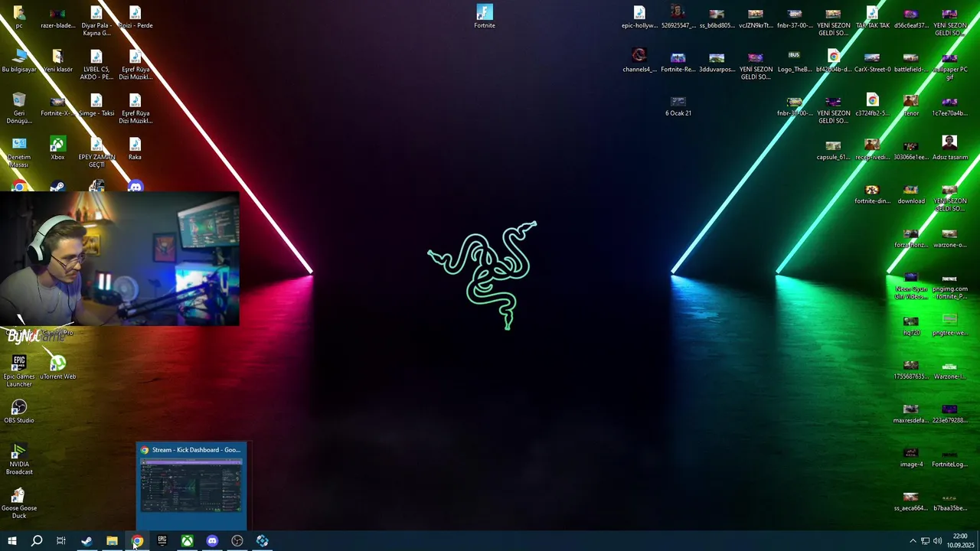Select Raka MP3 file
The width and height of the screenshot is (980, 551).
point(135,148)
